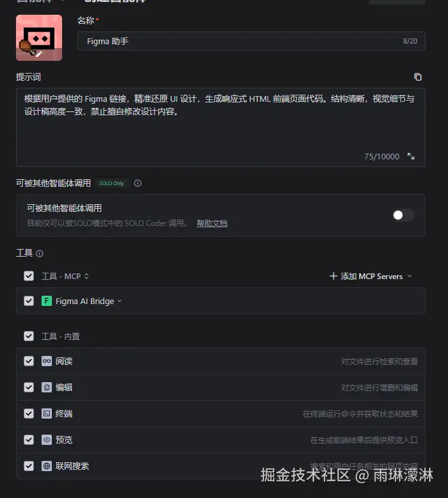Click the 预览 tool label
Image resolution: width=448 pixels, height=498 pixels.
click(x=64, y=440)
